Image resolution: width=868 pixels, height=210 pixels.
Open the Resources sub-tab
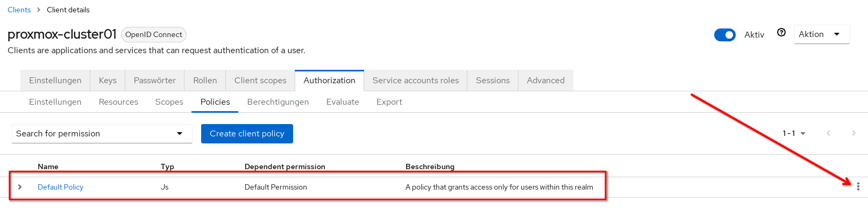click(x=118, y=102)
